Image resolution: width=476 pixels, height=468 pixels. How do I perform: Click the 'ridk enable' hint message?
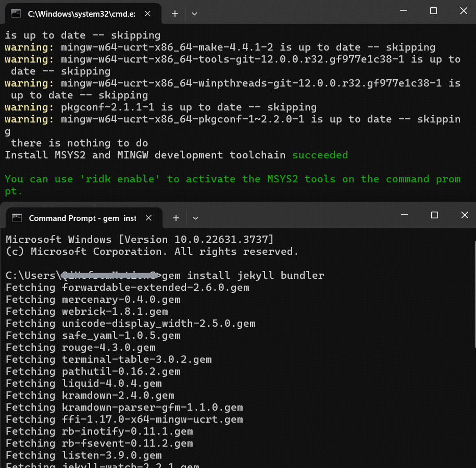[232, 179]
